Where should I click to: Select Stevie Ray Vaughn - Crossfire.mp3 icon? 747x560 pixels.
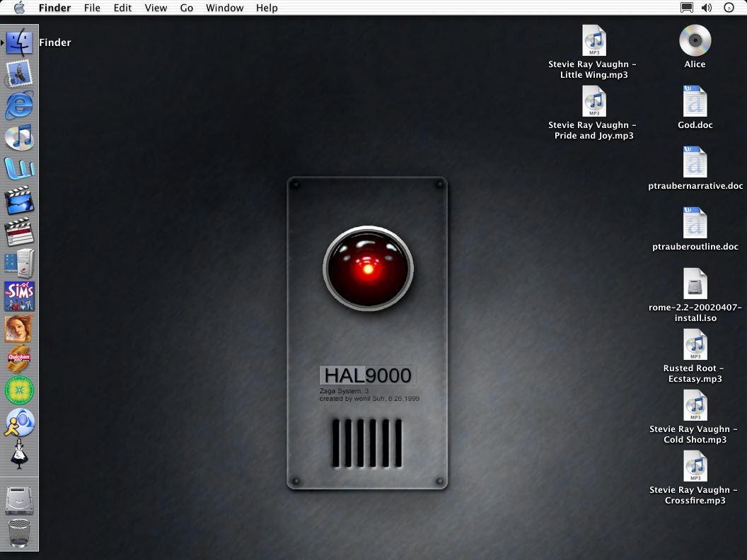pyautogui.click(x=695, y=466)
